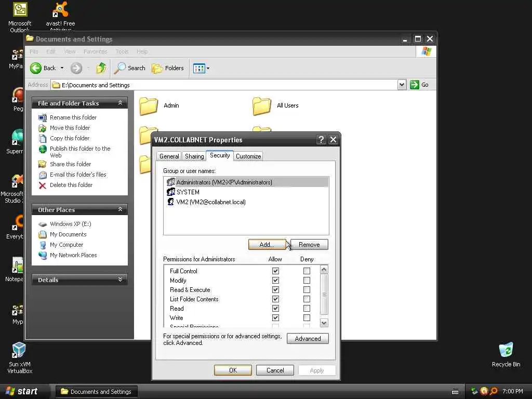Check Deny for Read permission
Image resolution: width=532 pixels, height=399 pixels.
click(307, 309)
